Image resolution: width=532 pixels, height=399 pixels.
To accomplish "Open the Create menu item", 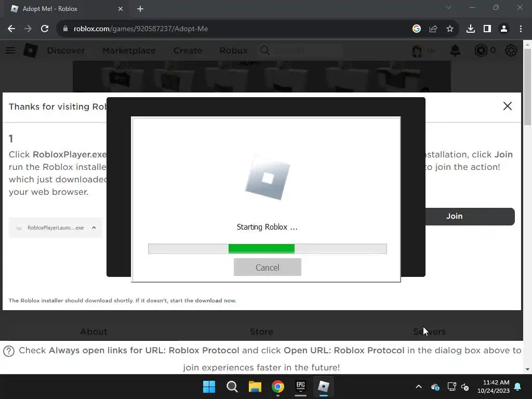I will pos(188,50).
